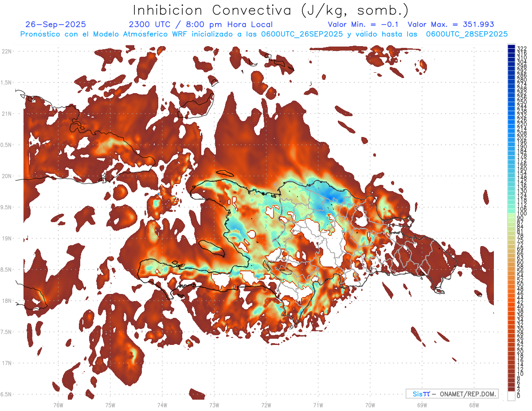Click the longitude label '69W'
The width and height of the screenshot is (532, 411).
pyautogui.click(x=422, y=405)
